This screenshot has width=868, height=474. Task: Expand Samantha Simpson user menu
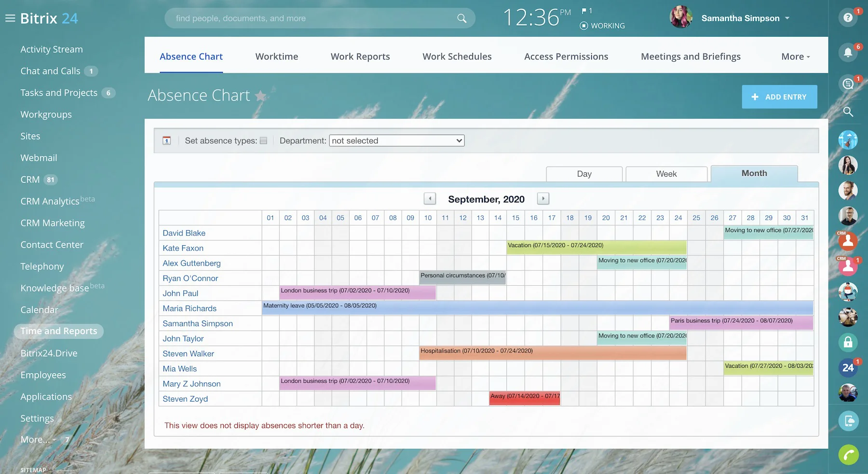tap(787, 18)
